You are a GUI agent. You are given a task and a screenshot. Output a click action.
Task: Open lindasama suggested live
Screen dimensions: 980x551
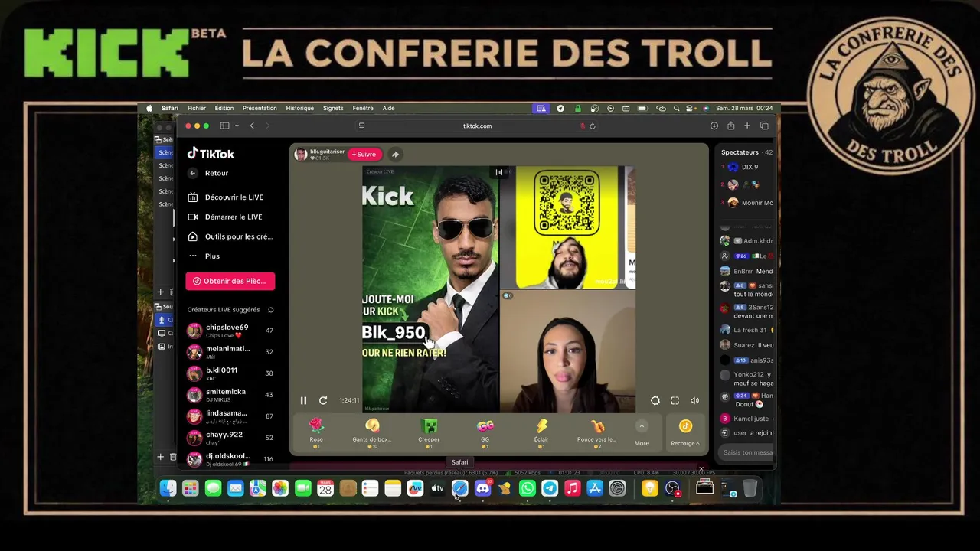point(230,416)
